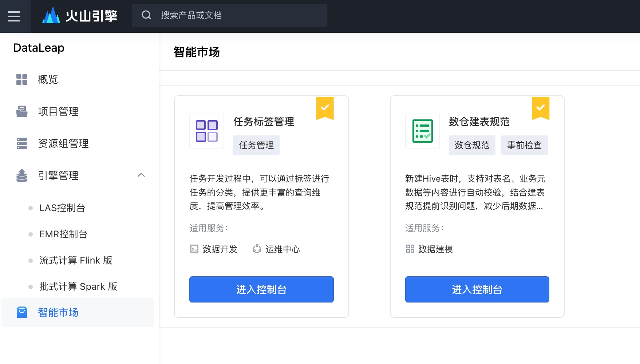Select 批式计算 Spark 版 menu item
Viewport: 640px width, 364px height.
78,286
